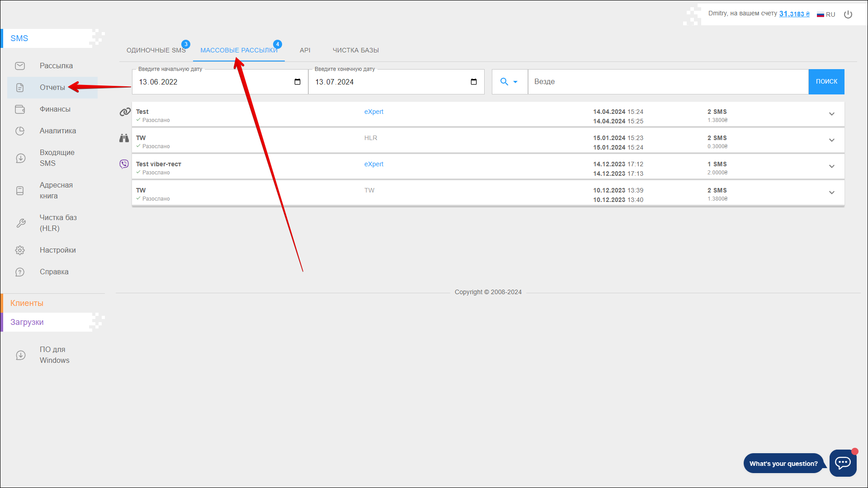Click the power logout icon

848,14
